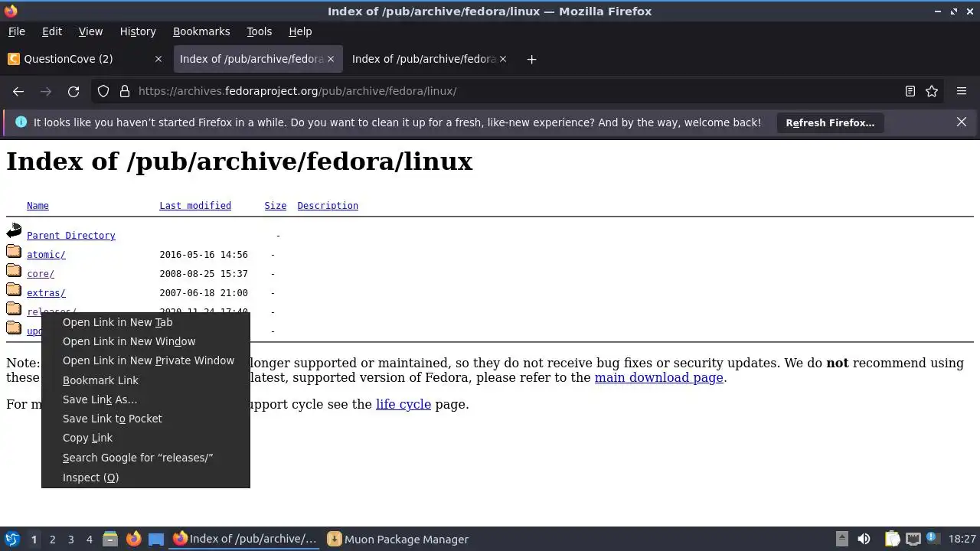The height and width of the screenshot is (551, 980).
Task: Open the History menu
Action: point(138,31)
